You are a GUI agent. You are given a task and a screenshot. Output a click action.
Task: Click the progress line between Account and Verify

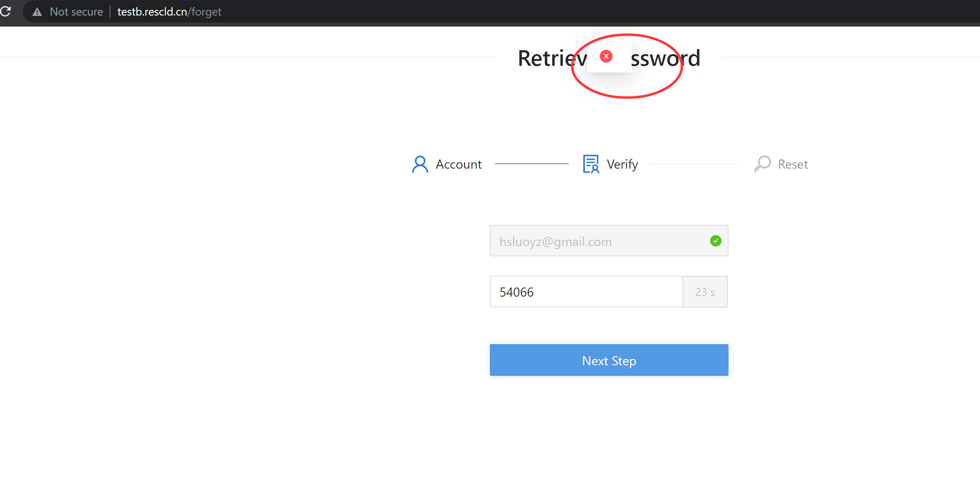(532, 164)
